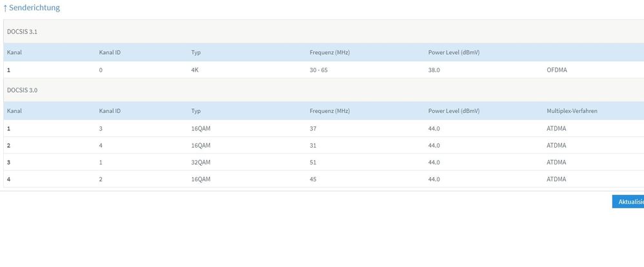This screenshot has height=267, width=644.
Task: Click the Aktualisieren button
Action: point(628,202)
